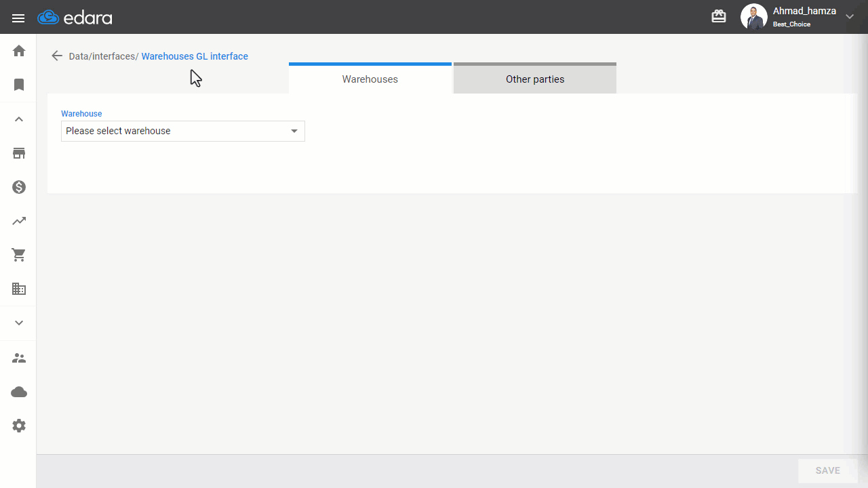Collapse sidebar section with up chevron

19,119
